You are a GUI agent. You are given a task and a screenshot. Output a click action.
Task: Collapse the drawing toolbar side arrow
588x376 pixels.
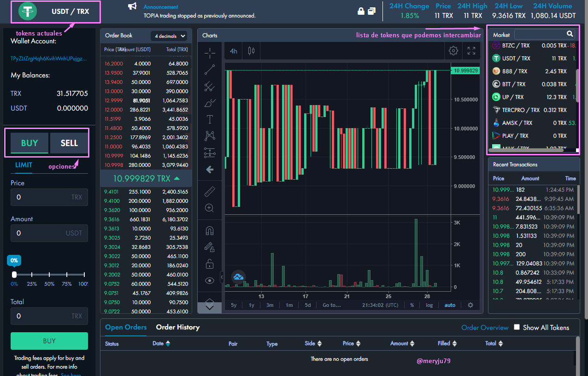(222, 277)
